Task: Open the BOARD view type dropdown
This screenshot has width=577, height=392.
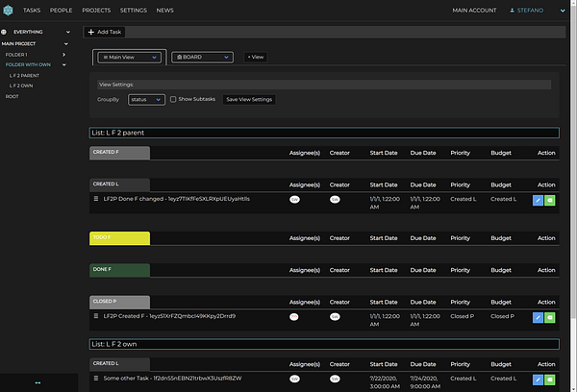Action: (202, 58)
